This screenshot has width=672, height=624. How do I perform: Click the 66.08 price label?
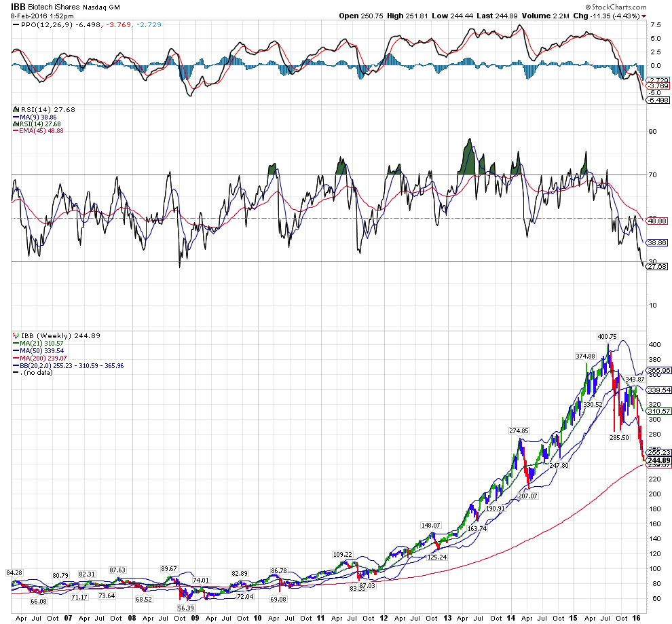(x=38, y=602)
